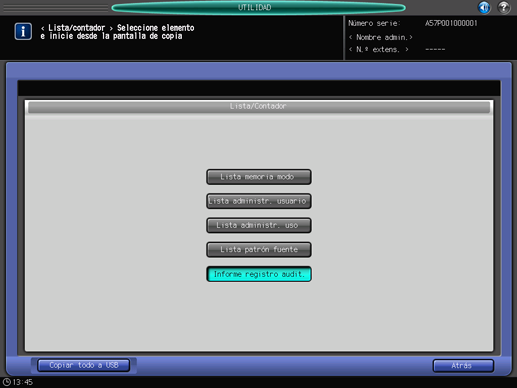Viewport: 517px width, 388px height.
Task: Click the blue information icon
Action: point(23,32)
